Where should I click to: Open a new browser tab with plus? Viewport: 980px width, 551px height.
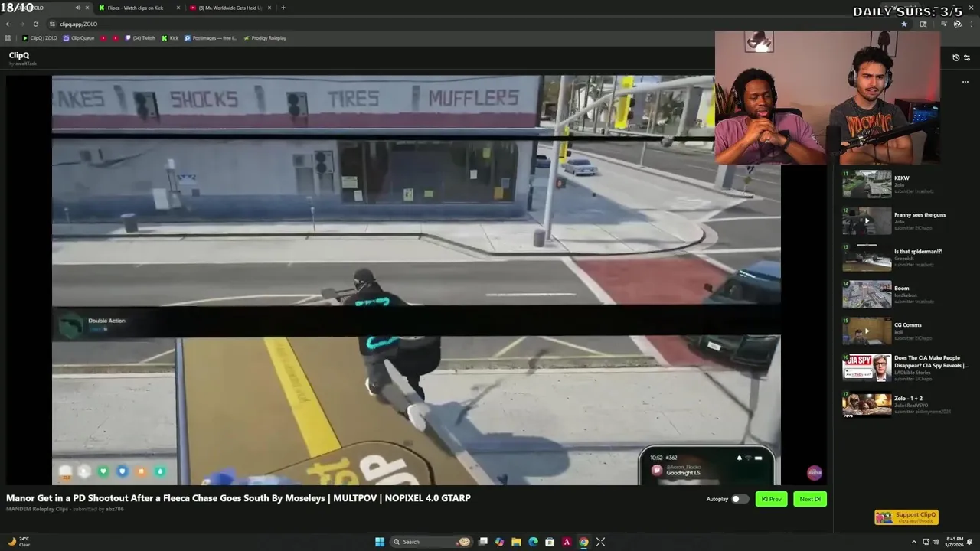pyautogui.click(x=283, y=8)
